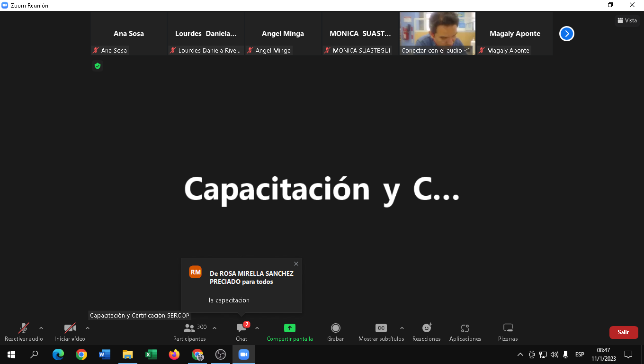Toggle Reactivar audio microphone
Image resolution: width=644 pixels, height=364 pixels.
(24, 331)
